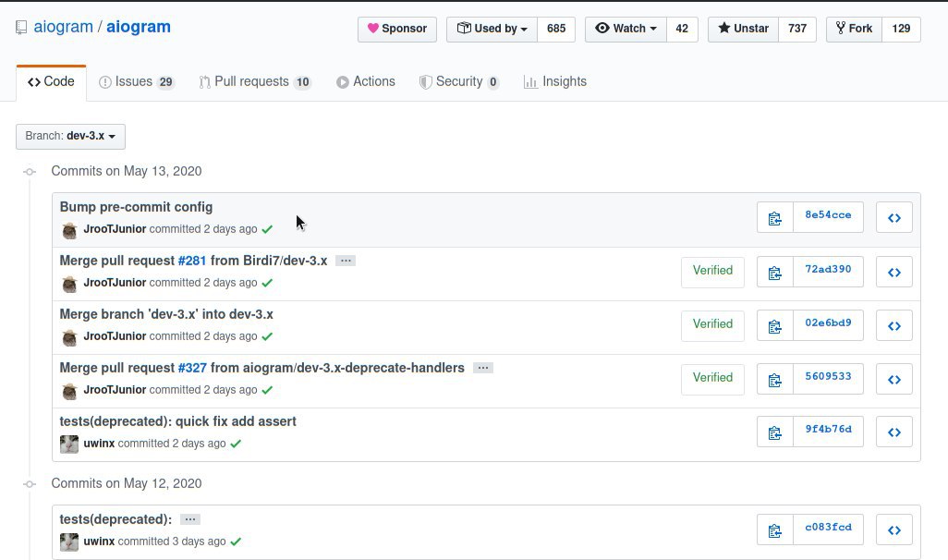
Task: Browse repository at commit 5609533
Action: pyautogui.click(x=894, y=379)
